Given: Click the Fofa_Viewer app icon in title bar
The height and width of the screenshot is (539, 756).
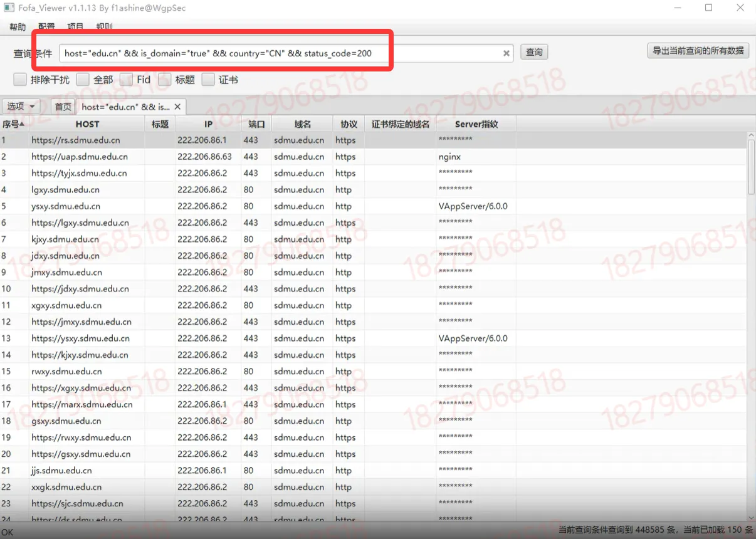Looking at the screenshot, I should tap(9, 8).
